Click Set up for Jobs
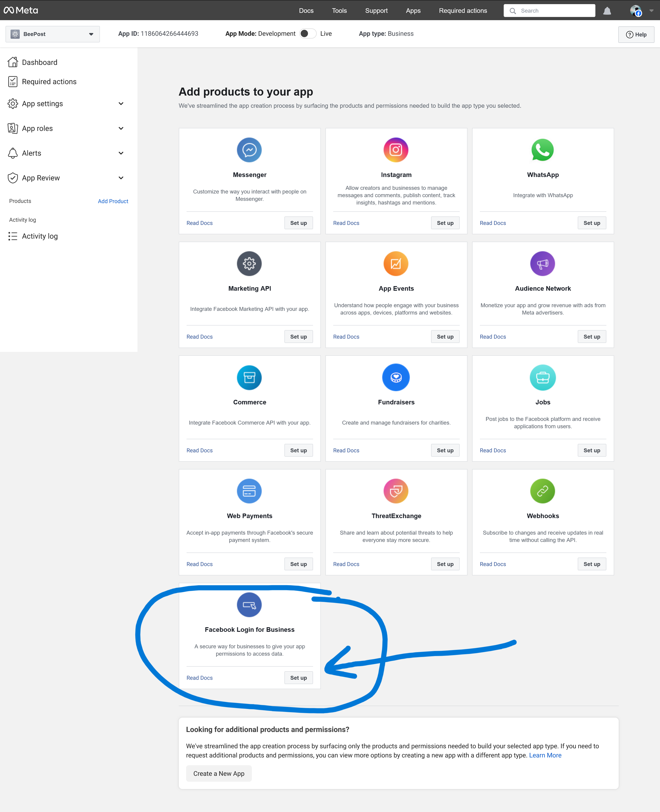 pos(591,450)
